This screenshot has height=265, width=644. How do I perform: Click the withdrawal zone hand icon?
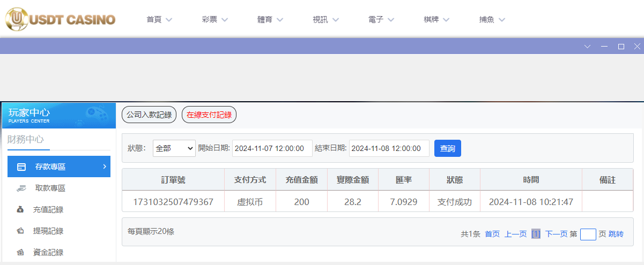tap(21, 188)
